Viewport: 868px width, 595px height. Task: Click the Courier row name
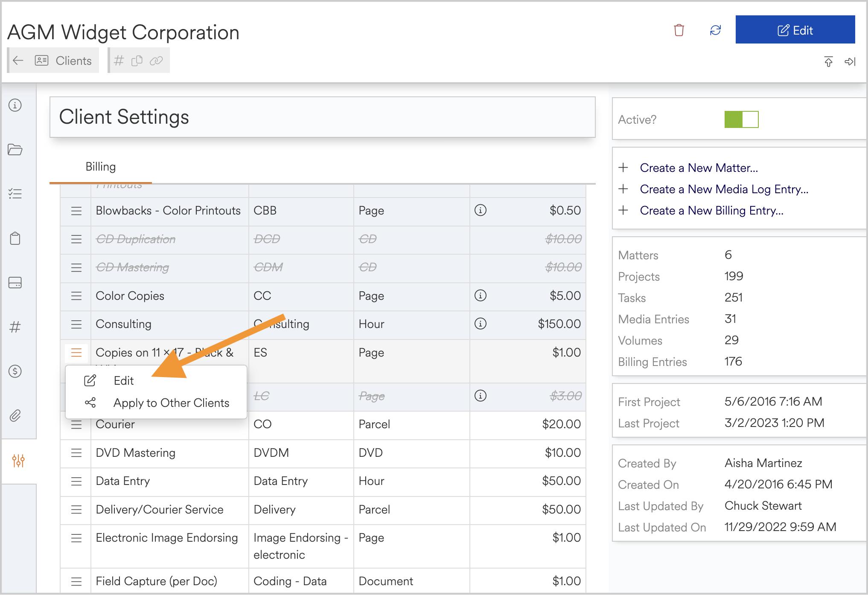[115, 424]
